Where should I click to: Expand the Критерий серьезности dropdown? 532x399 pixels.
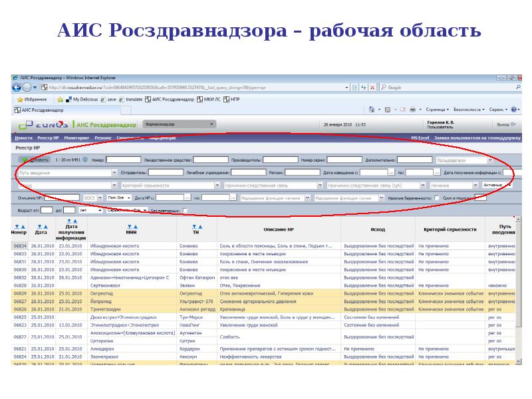pos(217,186)
